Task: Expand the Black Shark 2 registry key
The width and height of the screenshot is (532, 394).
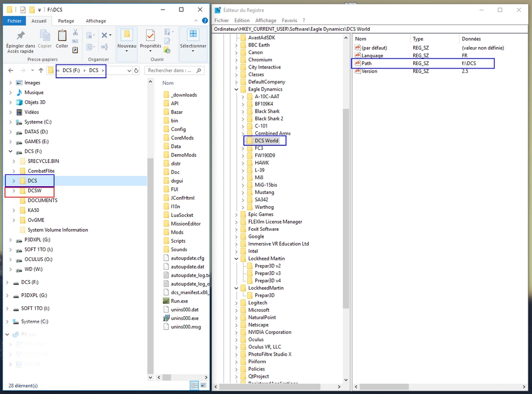Action: coord(243,119)
